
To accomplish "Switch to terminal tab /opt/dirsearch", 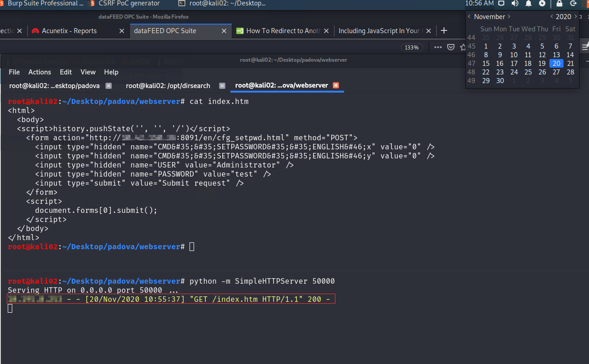I will 168,85.
